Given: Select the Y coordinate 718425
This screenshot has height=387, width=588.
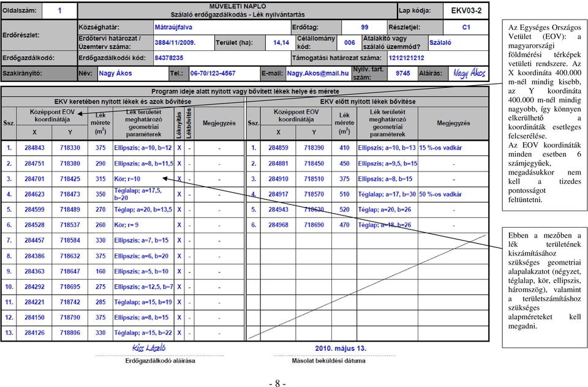Looking at the screenshot, I should (70, 179).
